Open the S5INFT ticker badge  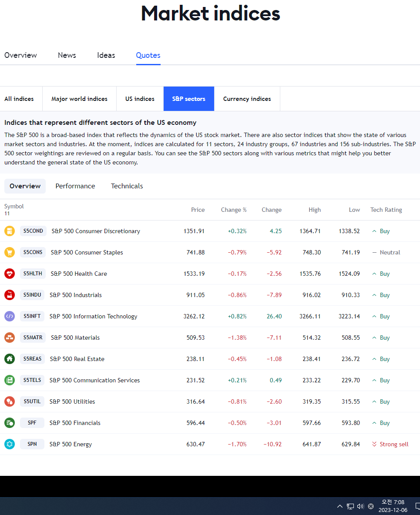(32, 316)
